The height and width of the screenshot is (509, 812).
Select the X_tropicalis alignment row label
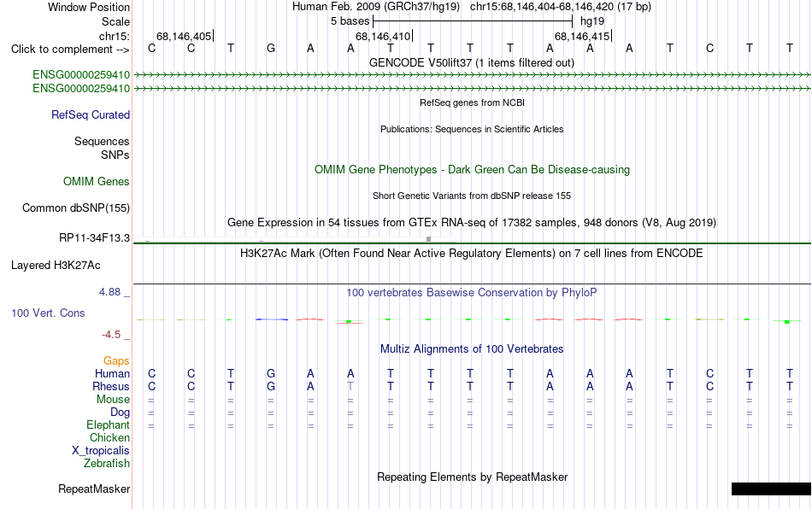[101, 451]
